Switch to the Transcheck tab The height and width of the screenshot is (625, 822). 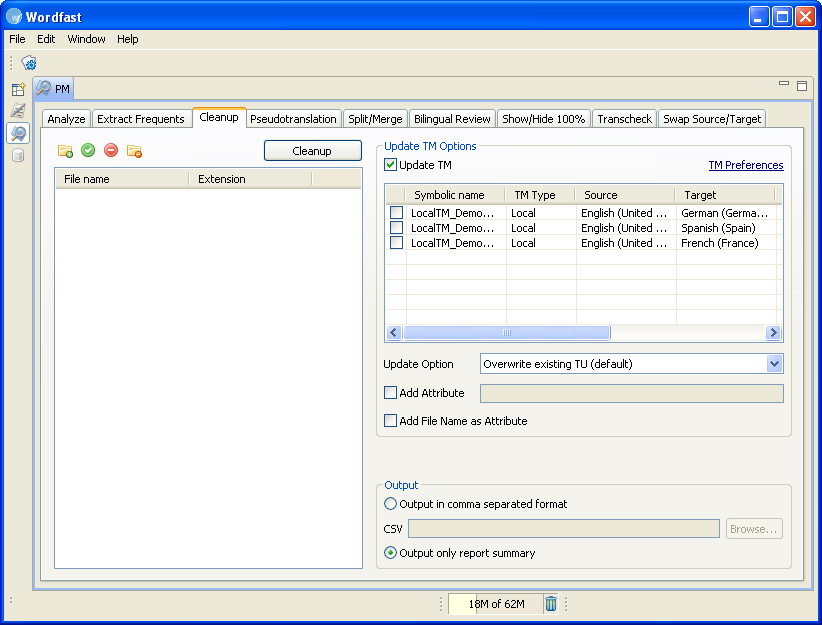[x=624, y=119]
